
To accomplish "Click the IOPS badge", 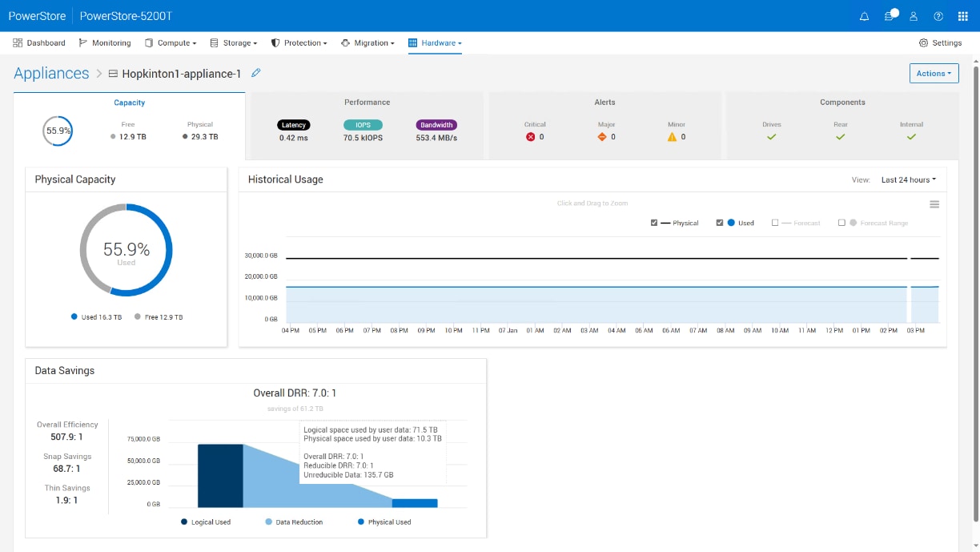I will 363,125.
